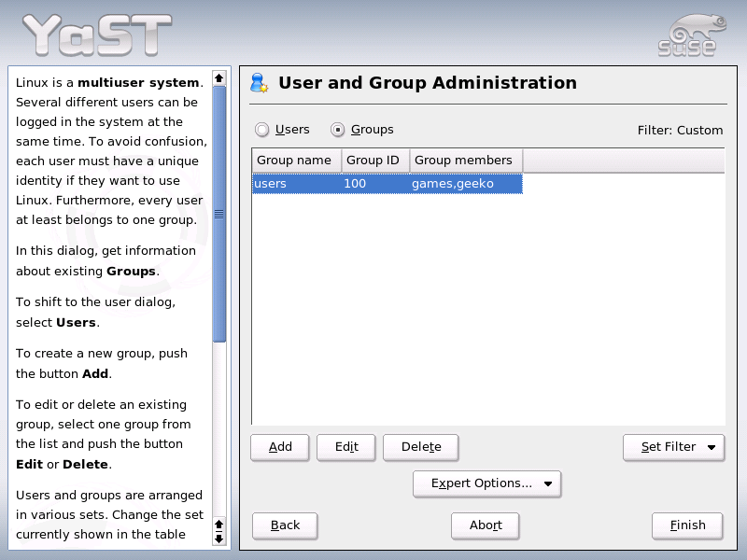747x560 pixels.
Task: Sort by the Group members column header
Action: 466,161
